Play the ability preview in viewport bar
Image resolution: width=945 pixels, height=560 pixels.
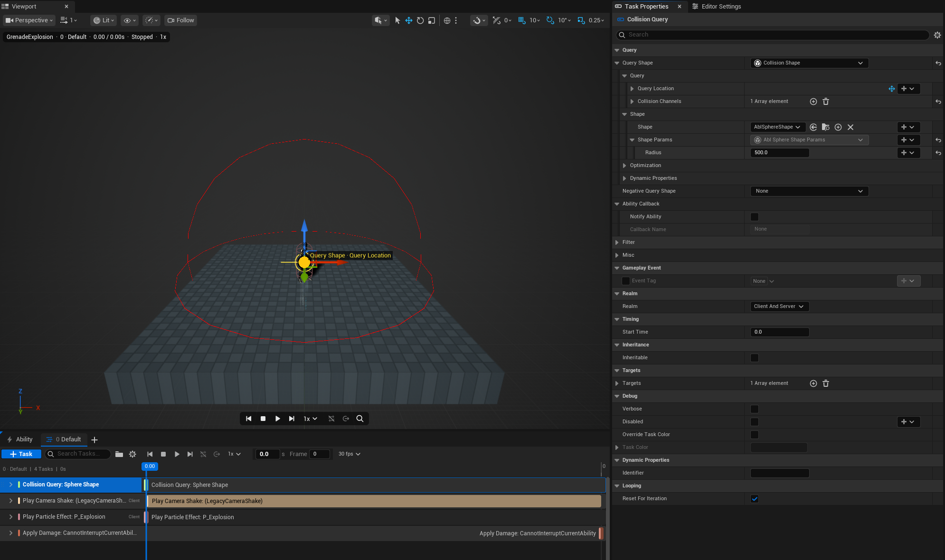click(278, 419)
